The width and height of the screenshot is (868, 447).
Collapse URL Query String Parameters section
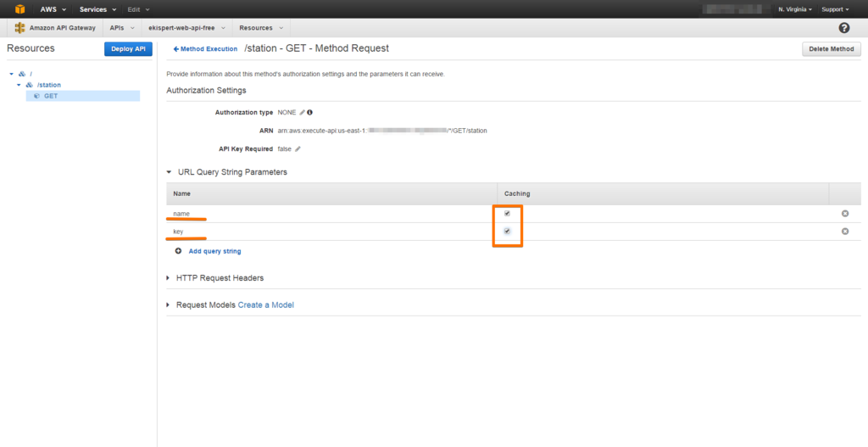170,172
